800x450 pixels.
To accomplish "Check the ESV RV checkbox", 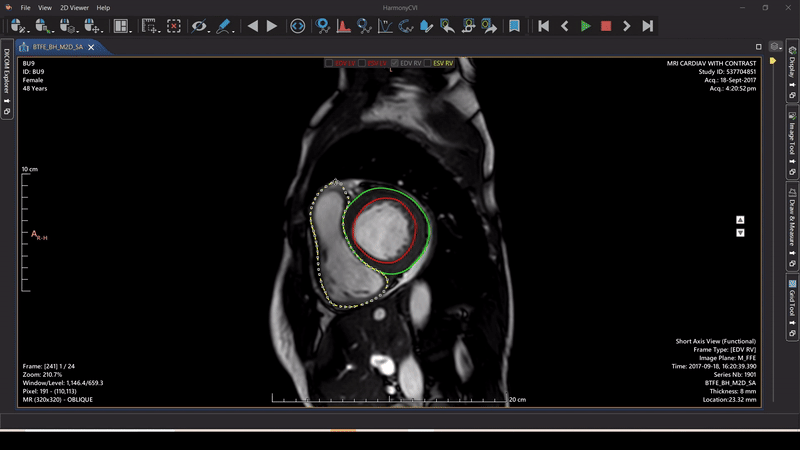I will 428,63.
